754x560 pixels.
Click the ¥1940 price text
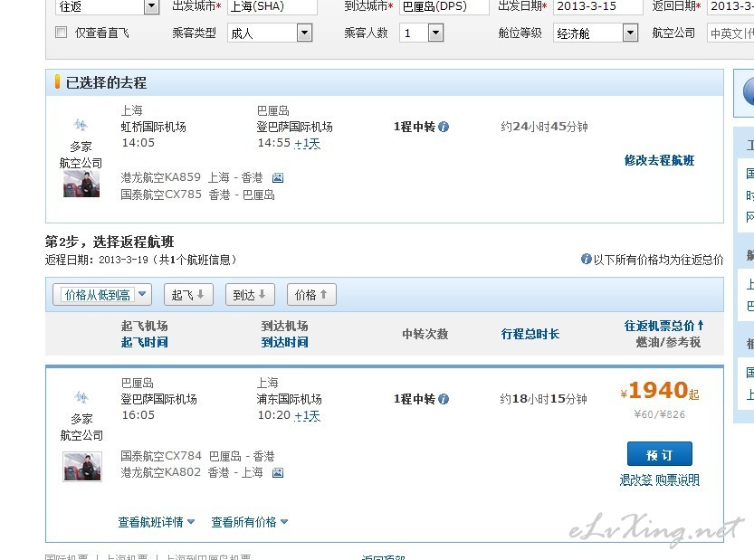[x=659, y=390]
